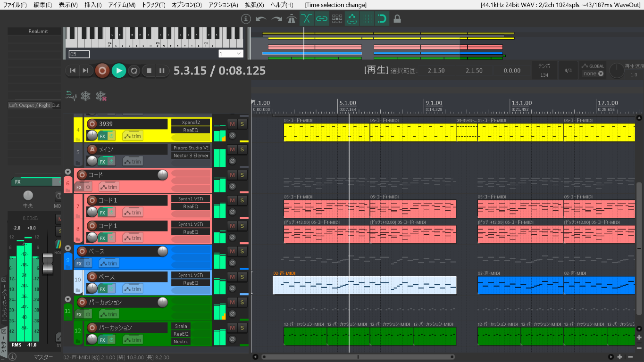Open the 編集(E) menu
644x362 pixels.
pos(42,5)
